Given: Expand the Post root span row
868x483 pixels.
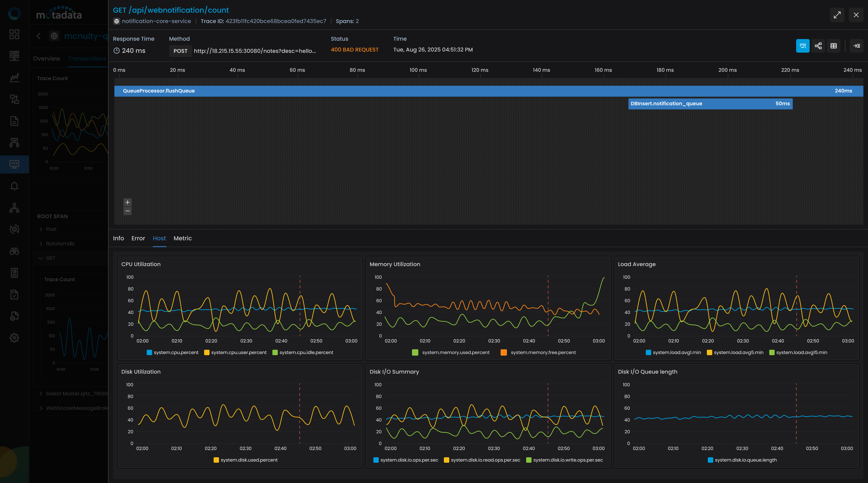Looking at the screenshot, I should (x=41, y=229).
